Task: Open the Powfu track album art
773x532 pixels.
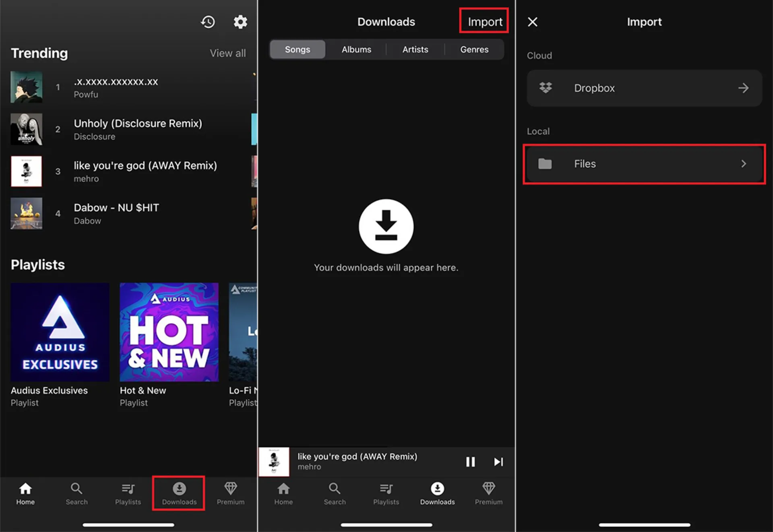Action: point(26,87)
